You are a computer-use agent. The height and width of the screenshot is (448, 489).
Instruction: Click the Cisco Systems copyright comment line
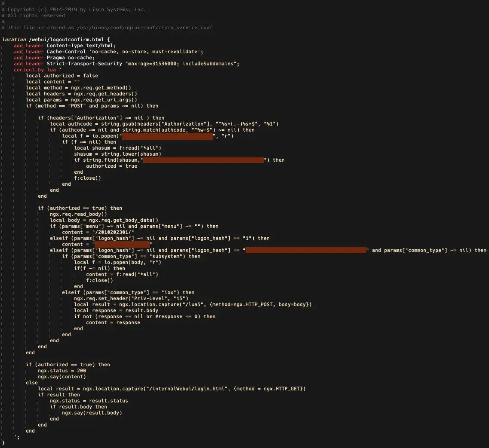(x=74, y=9)
